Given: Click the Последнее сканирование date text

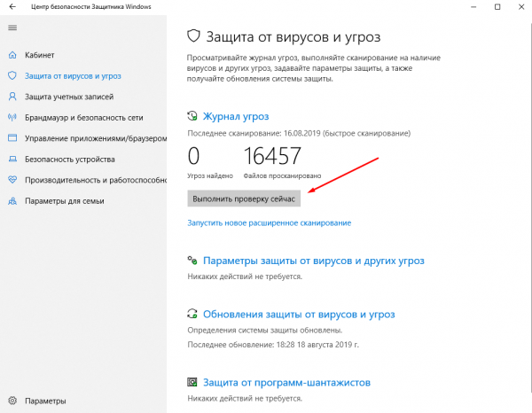Looking at the screenshot, I should coord(299,133).
